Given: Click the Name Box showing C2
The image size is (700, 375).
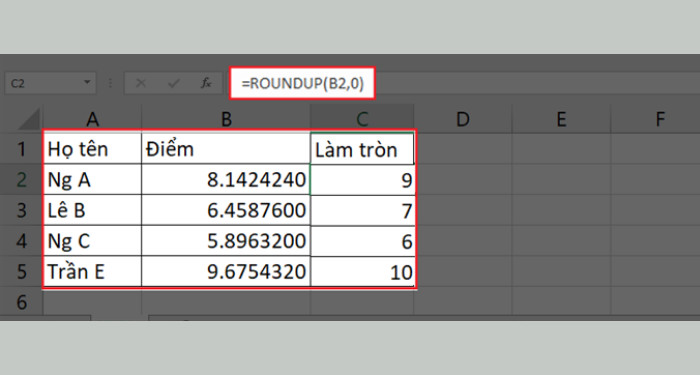Looking at the screenshot, I should (50, 83).
